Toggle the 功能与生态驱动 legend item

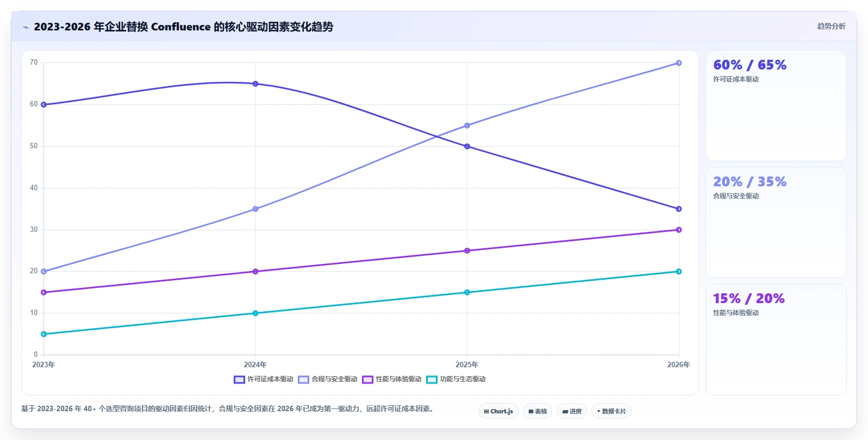tap(456, 379)
